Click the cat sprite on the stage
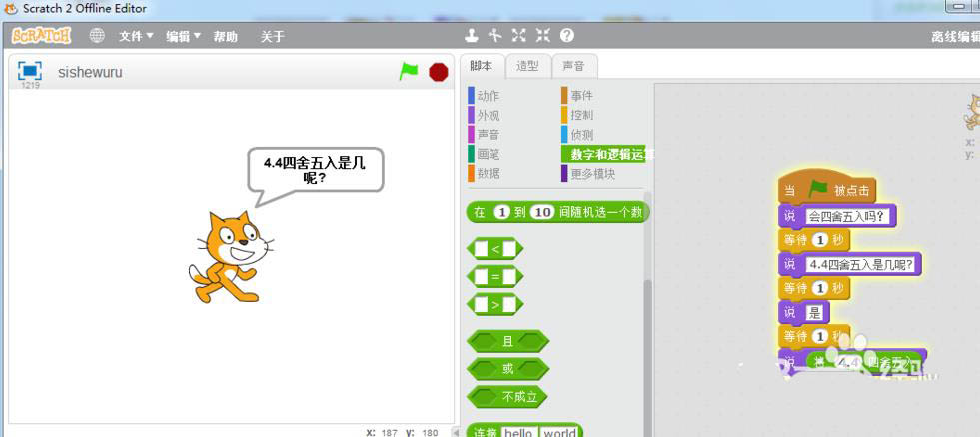Screen dimensions: 980x437 tap(231, 257)
